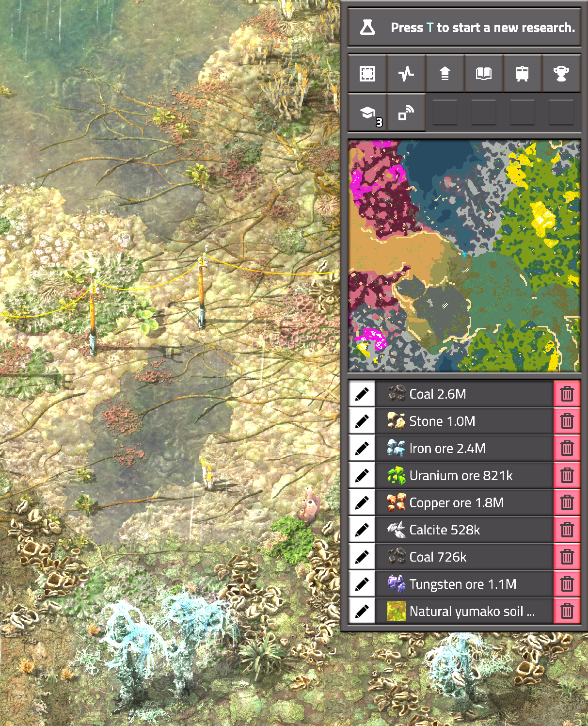Select the 'Copper ore 1.8M' list row
Screen dimensions: 588x726
pos(464,502)
